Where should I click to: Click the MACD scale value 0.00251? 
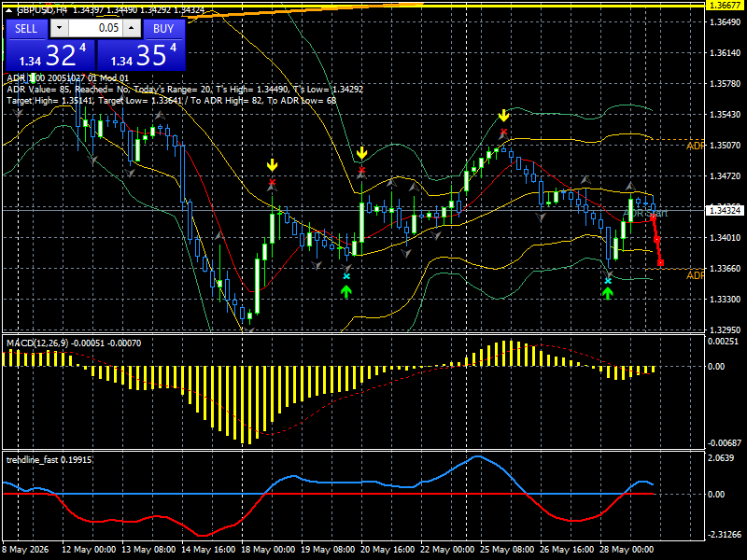click(x=723, y=341)
